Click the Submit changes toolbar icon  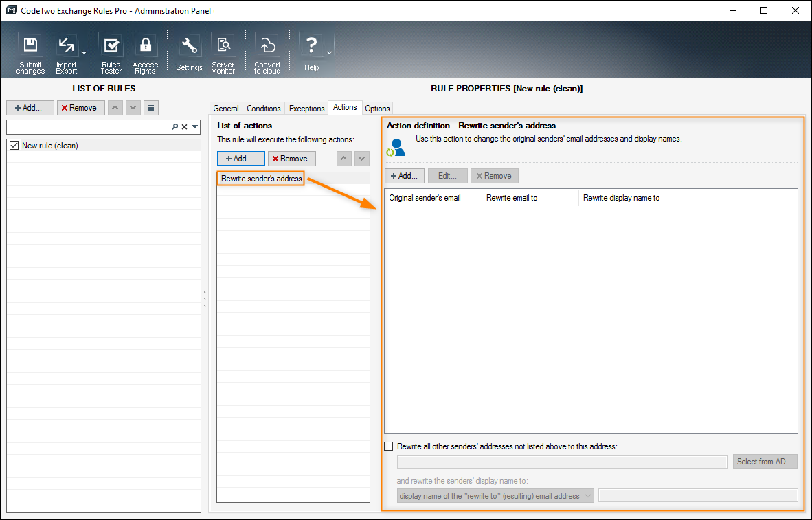click(30, 54)
